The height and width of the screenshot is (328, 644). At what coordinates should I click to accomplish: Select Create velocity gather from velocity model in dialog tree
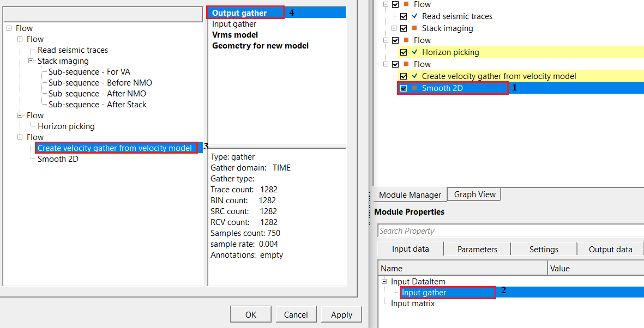(x=115, y=148)
